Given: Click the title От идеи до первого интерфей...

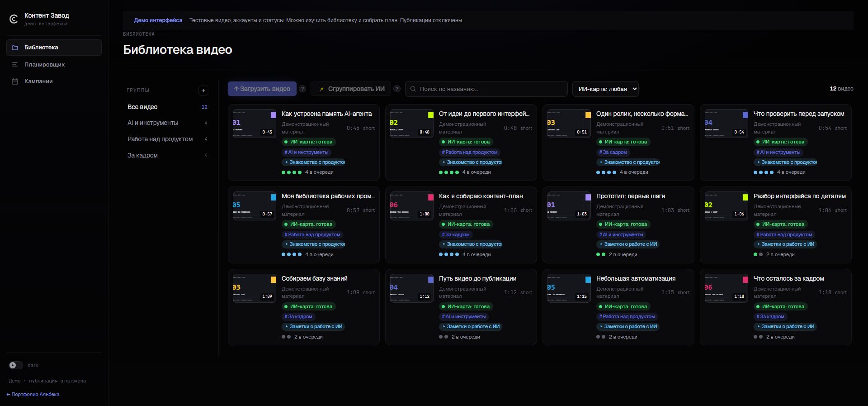Looking at the screenshot, I should [484, 114].
